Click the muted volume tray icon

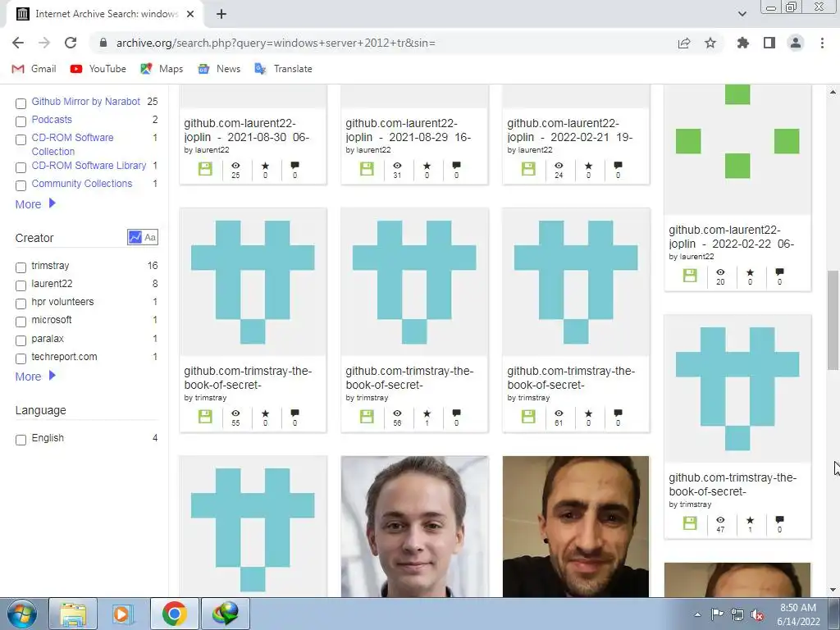pyautogui.click(x=757, y=614)
